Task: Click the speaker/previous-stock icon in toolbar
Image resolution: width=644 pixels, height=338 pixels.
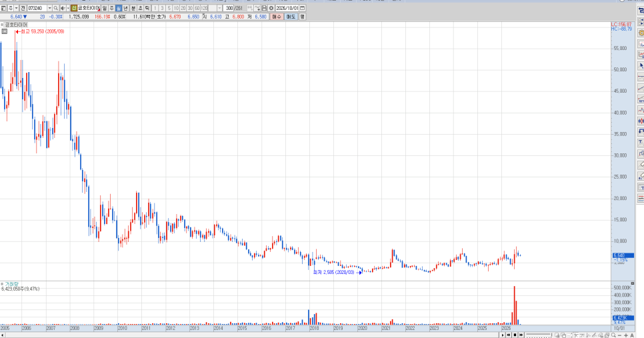Action: click(x=63, y=8)
